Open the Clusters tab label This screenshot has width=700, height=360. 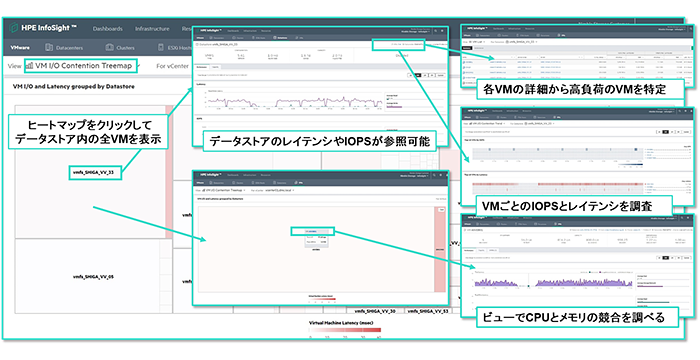click(126, 48)
